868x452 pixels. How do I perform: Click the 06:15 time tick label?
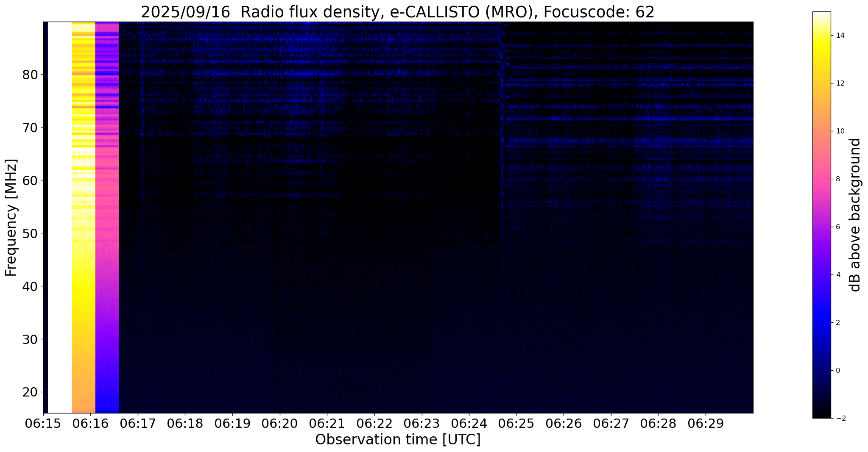(43, 424)
